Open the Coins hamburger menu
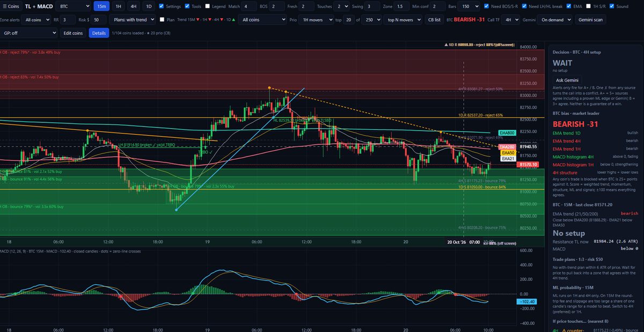This screenshot has height=332, width=644. coord(11,6)
